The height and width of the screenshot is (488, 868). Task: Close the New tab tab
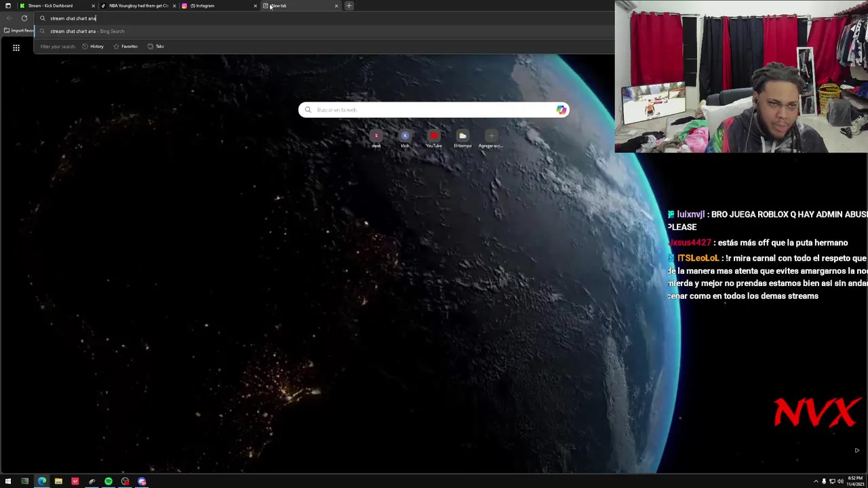coord(336,5)
